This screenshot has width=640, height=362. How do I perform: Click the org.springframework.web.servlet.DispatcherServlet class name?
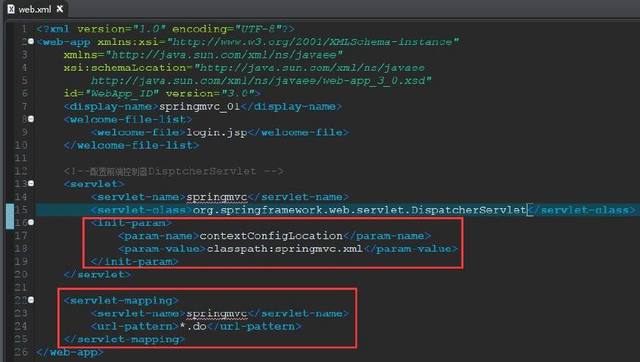[x=359, y=210]
